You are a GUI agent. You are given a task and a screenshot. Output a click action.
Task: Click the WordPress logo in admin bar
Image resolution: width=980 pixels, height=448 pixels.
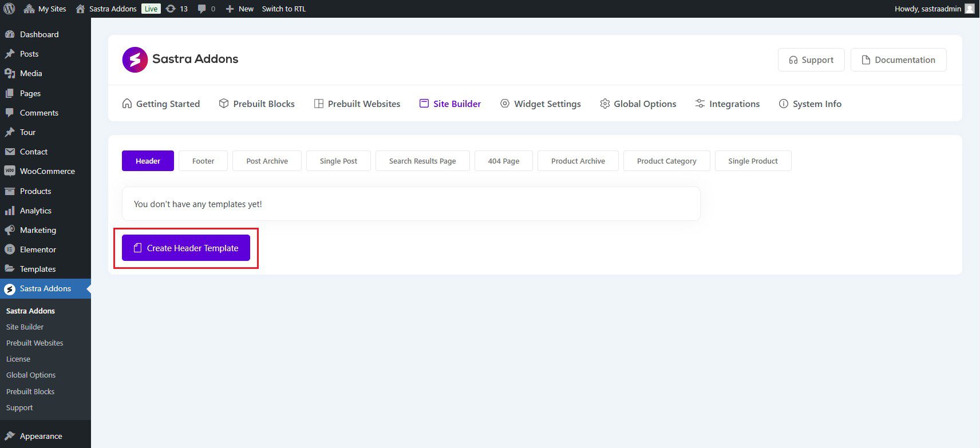9,9
